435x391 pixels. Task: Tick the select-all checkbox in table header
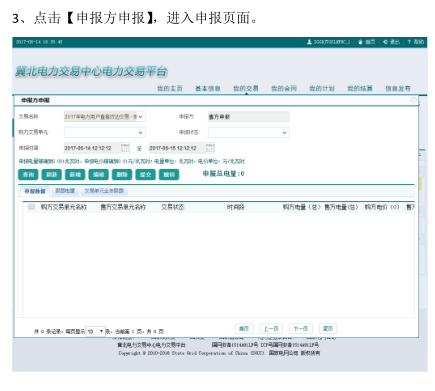pyautogui.click(x=31, y=207)
